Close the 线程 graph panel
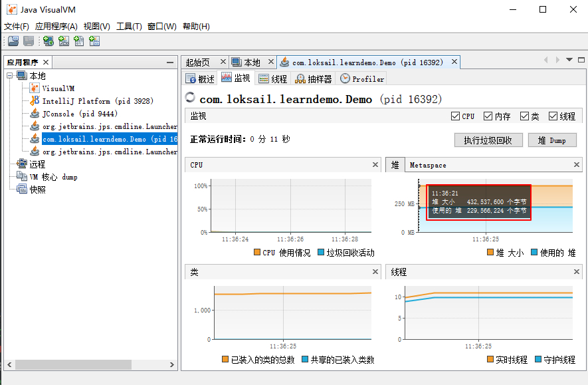 (577, 272)
